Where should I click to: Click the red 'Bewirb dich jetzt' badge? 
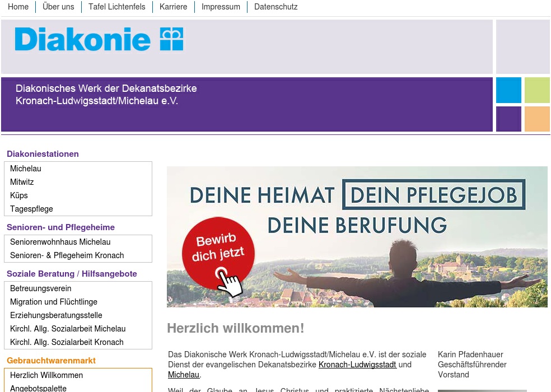tap(218, 255)
